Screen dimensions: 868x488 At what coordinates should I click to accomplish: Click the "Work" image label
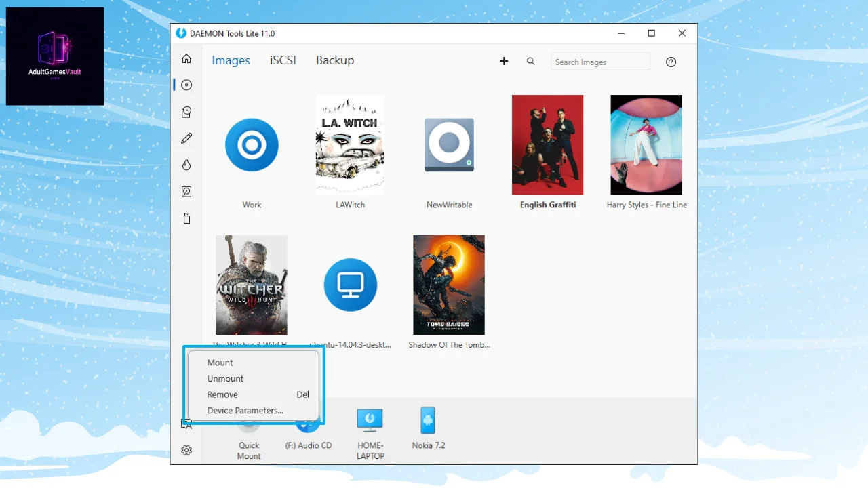[252, 205]
